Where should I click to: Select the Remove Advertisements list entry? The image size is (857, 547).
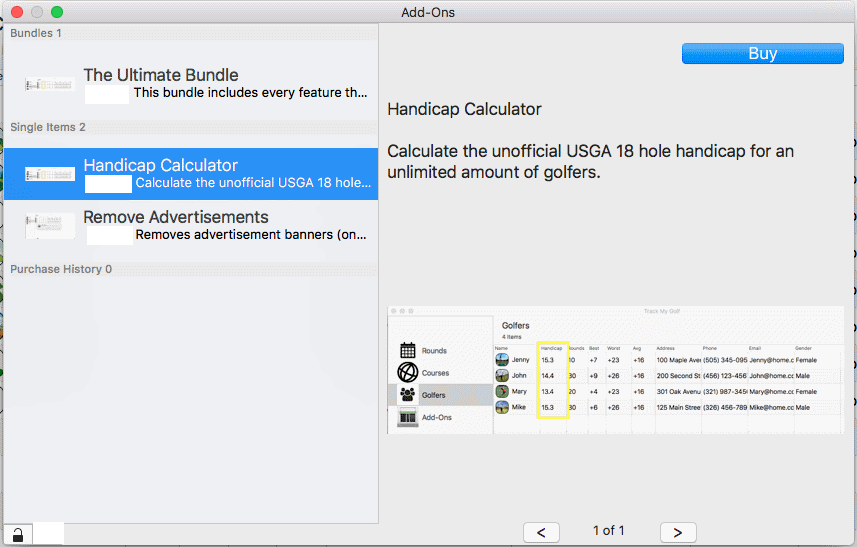191,226
